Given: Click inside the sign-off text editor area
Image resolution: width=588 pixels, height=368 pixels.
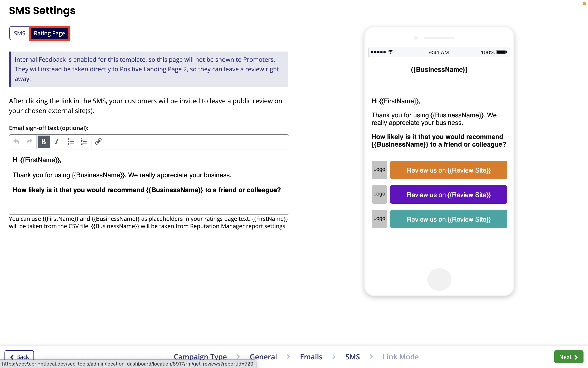Looking at the screenshot, I should [149, 181].
